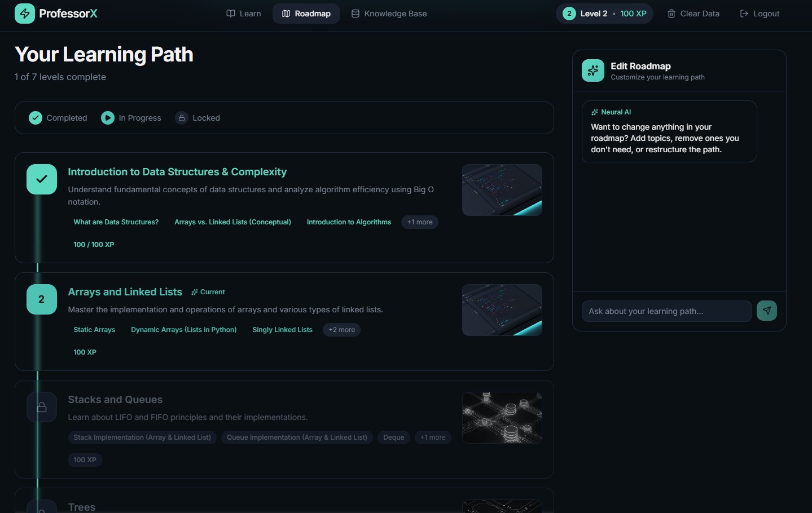Screen dimensions: 812x513
Task: Click the Clear Data button
Action: (x=694, y=14)
